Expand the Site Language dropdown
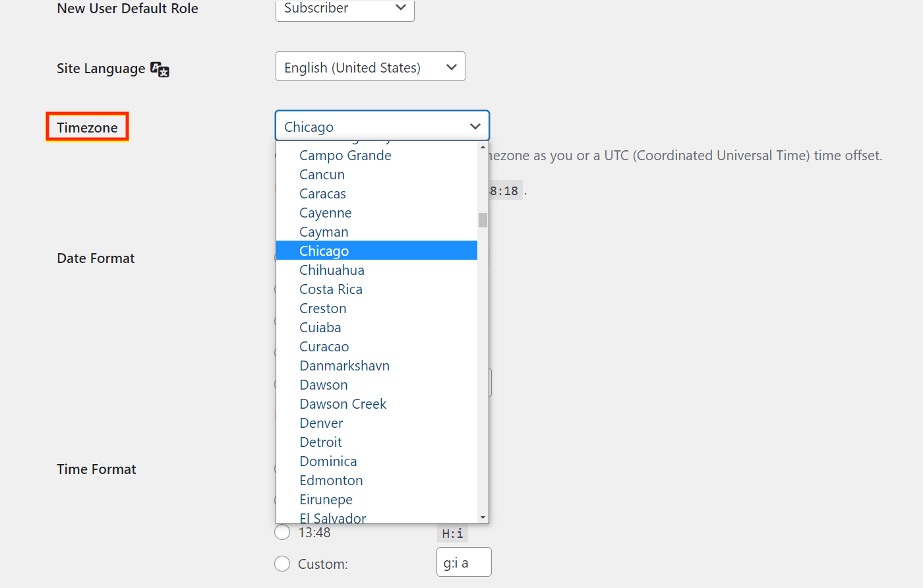 tap(370, 67)
